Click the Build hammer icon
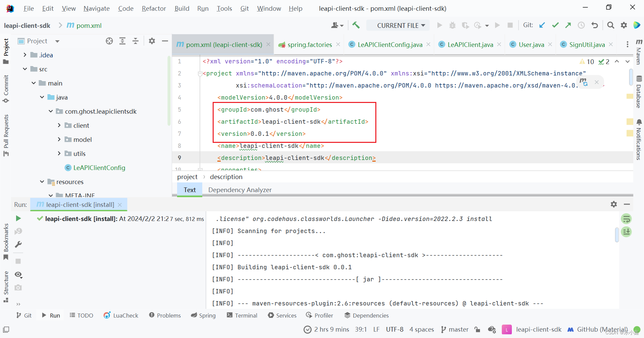 pos(356,25)
